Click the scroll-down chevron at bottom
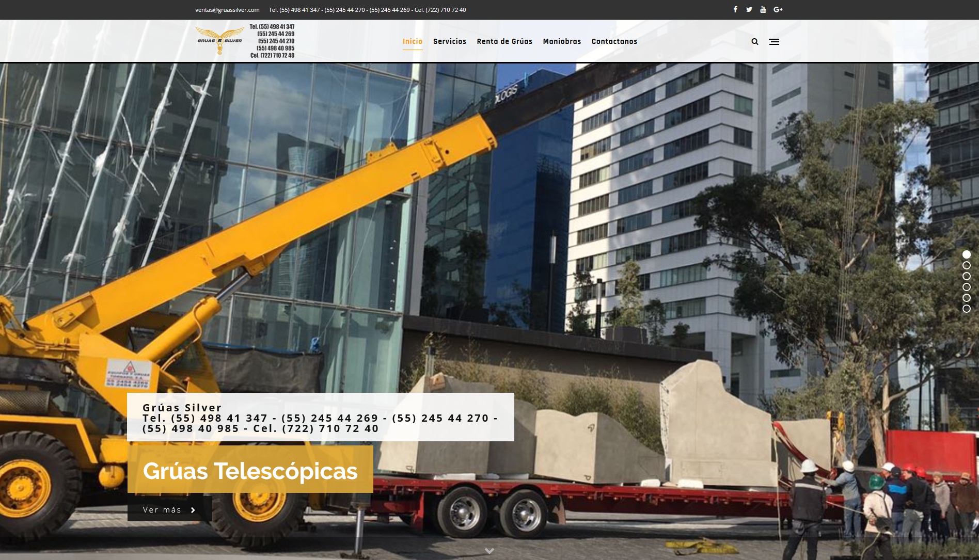 (490, 551)
